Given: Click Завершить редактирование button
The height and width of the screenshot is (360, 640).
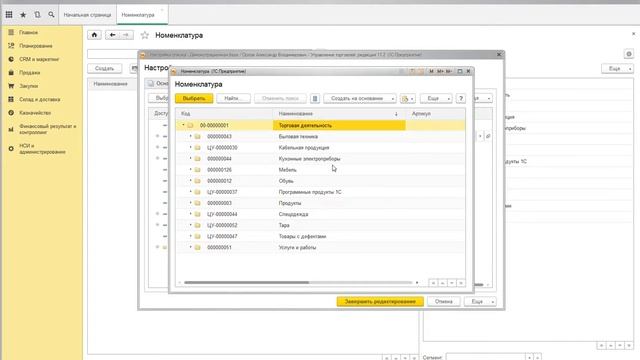Looking at the screenshot, I should coord(380,302).
